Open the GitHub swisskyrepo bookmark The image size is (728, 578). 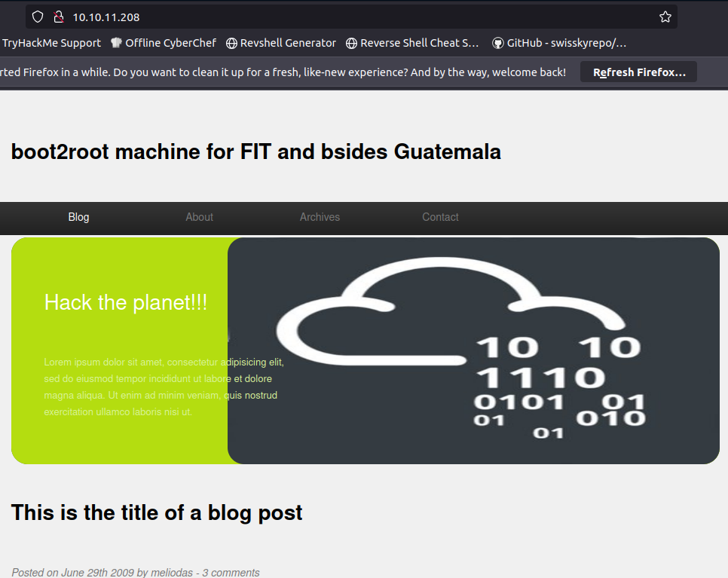(559, 43)
